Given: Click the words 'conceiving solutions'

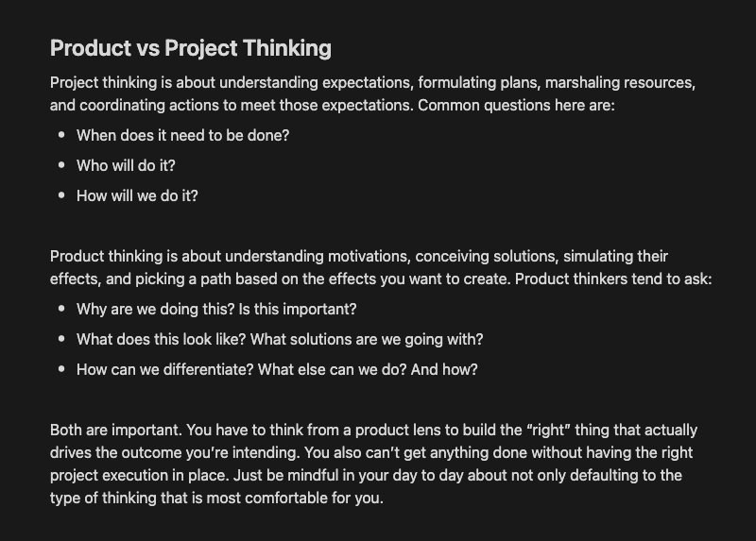Looking at the screenshot, I should [485, 256].
